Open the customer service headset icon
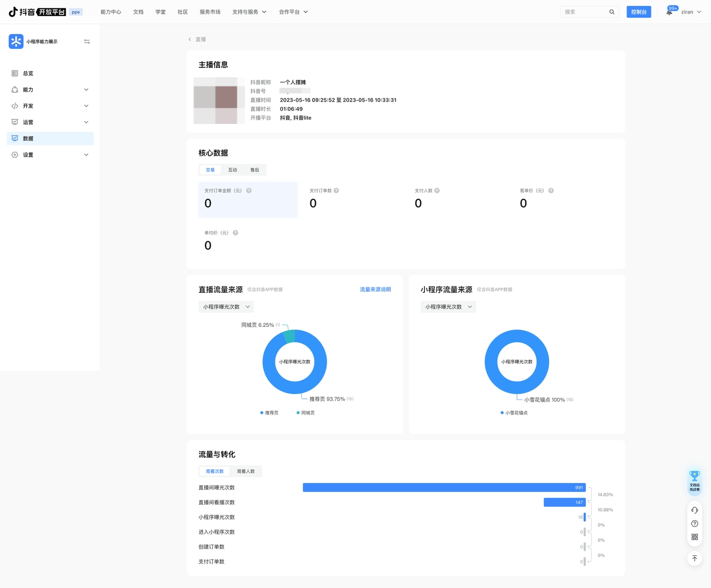The image size is (711, 588). click(x=694, y=510)
